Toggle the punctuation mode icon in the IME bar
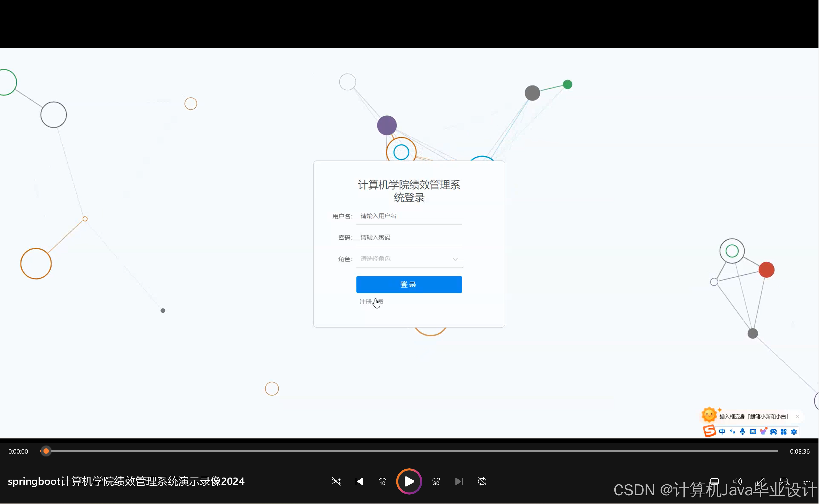819x504 pixels. 733,432
